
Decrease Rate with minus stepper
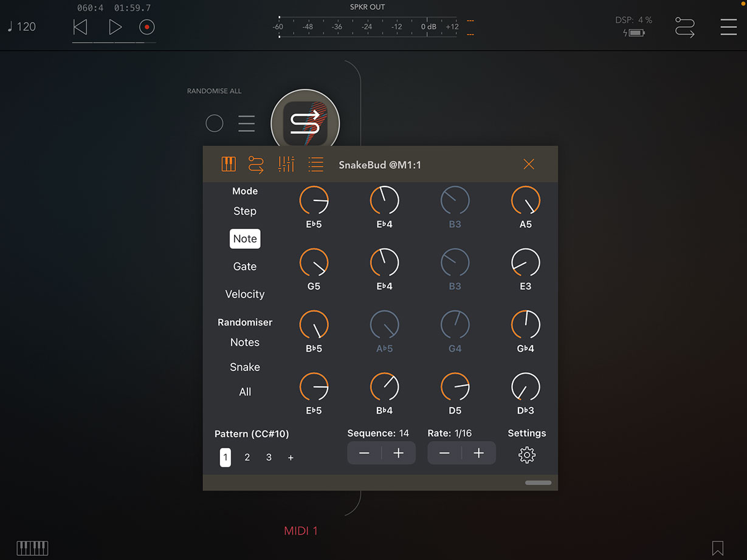tap(444, 453)
